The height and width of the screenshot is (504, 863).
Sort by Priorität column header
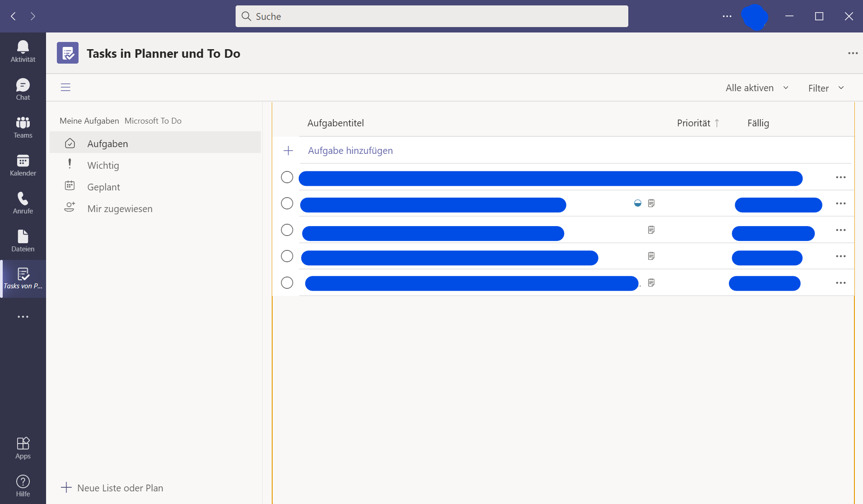[698, 123]
